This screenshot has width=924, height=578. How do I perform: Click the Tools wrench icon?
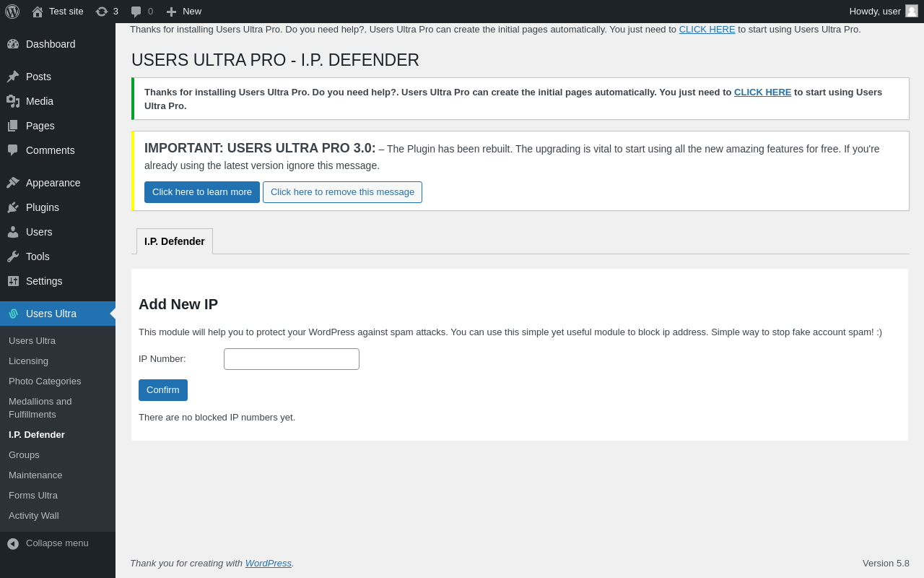13,256
